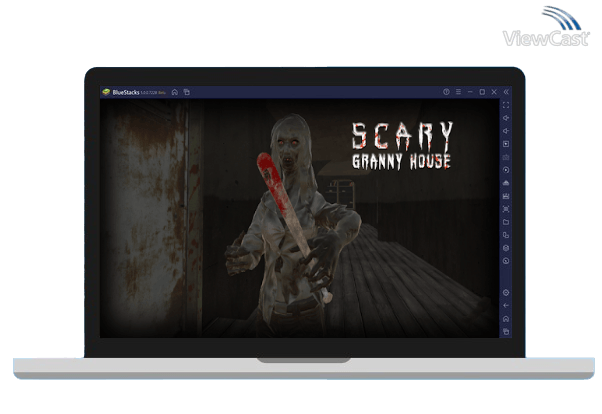
Task: Open game controls keyboard icon
Action: [x=506, y=157]
